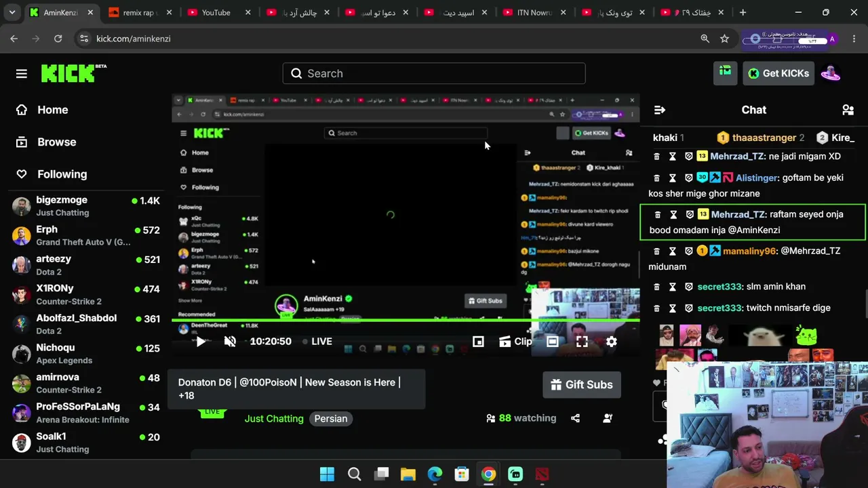Jump to LIVE in the player

317,342
